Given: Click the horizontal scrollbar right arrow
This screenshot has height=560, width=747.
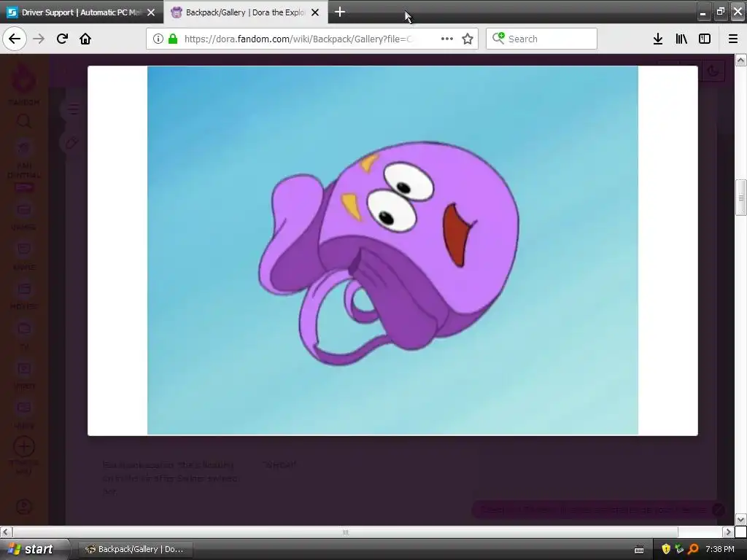Looking at the screenshot, I should (x=729, y=532).
